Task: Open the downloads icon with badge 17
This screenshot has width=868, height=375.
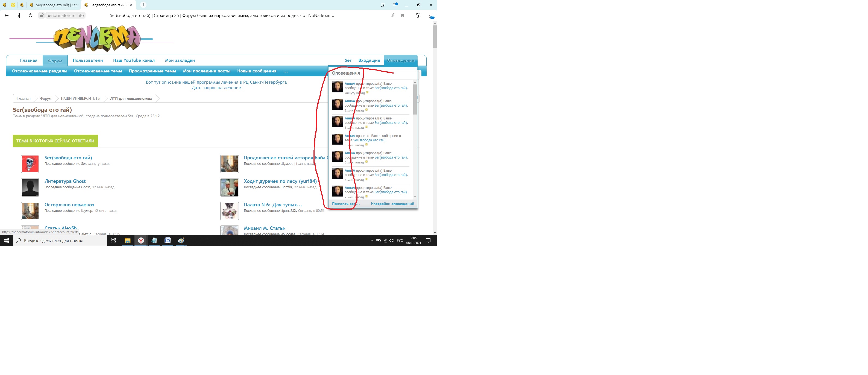Action: (x=431, y=16)
